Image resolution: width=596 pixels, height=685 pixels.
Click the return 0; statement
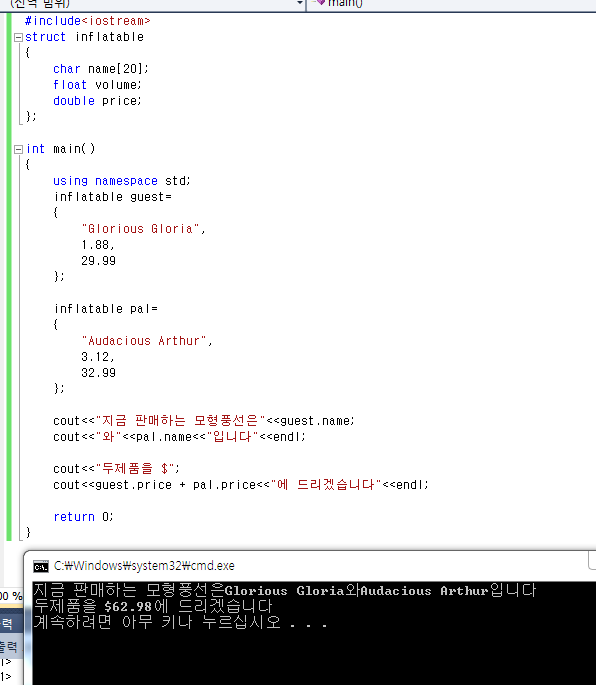point(83,517)
